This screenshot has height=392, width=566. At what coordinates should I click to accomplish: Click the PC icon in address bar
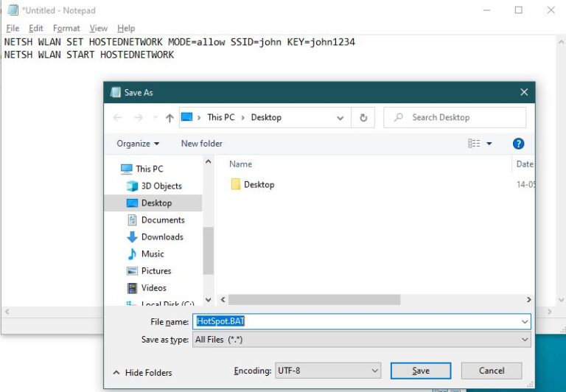(186, 117)
